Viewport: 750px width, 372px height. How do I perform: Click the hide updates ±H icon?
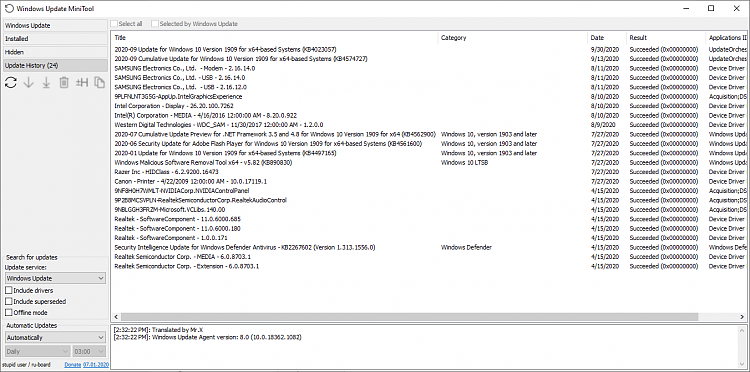pos(82,83)
